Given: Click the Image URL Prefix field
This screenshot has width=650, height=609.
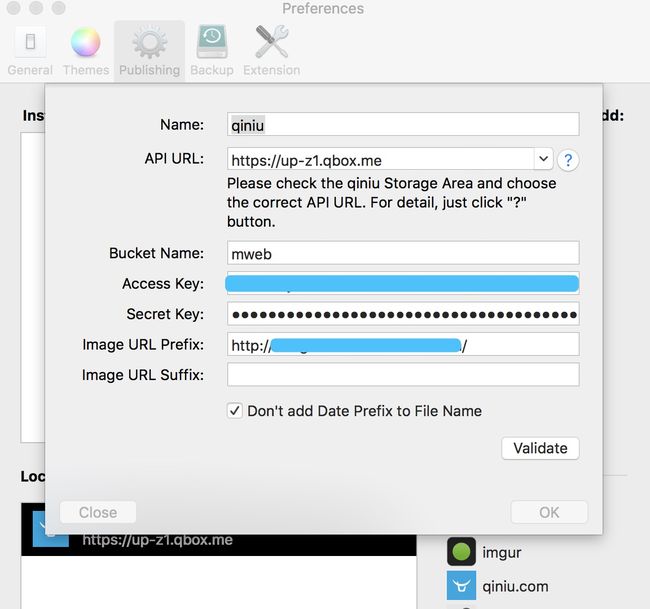Looking at the screenshot, I should 403,345.
